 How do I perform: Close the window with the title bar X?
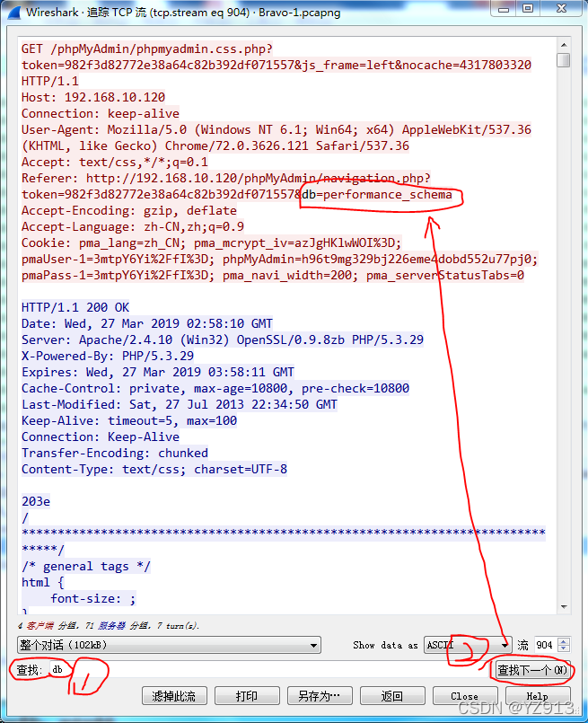pos(561,8)
